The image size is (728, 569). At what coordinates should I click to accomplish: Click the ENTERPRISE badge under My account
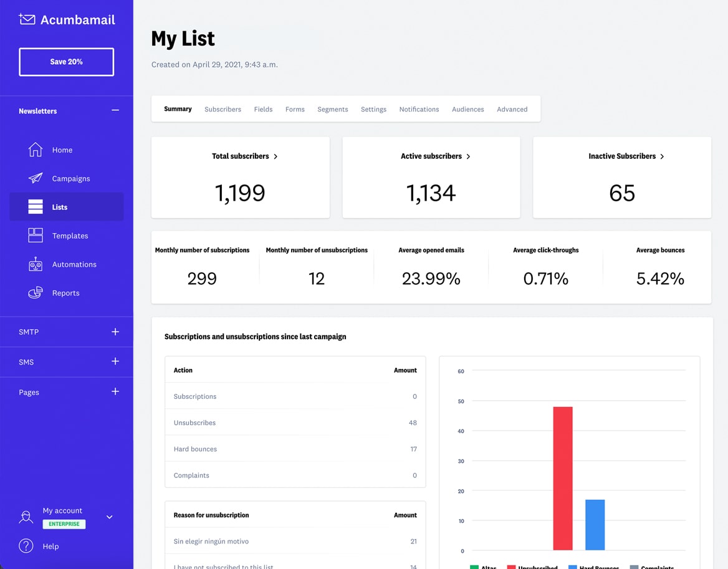tap(64, 524)
